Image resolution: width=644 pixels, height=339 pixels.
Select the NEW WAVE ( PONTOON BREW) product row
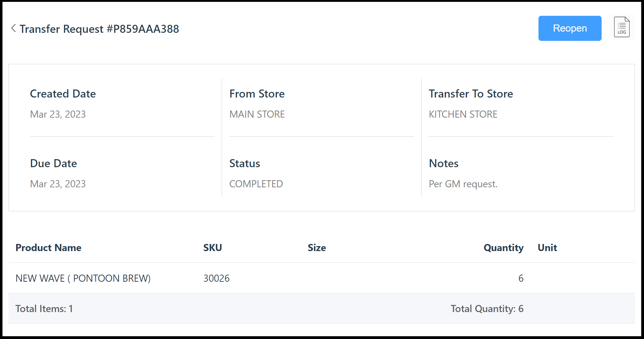pos(83,278)
